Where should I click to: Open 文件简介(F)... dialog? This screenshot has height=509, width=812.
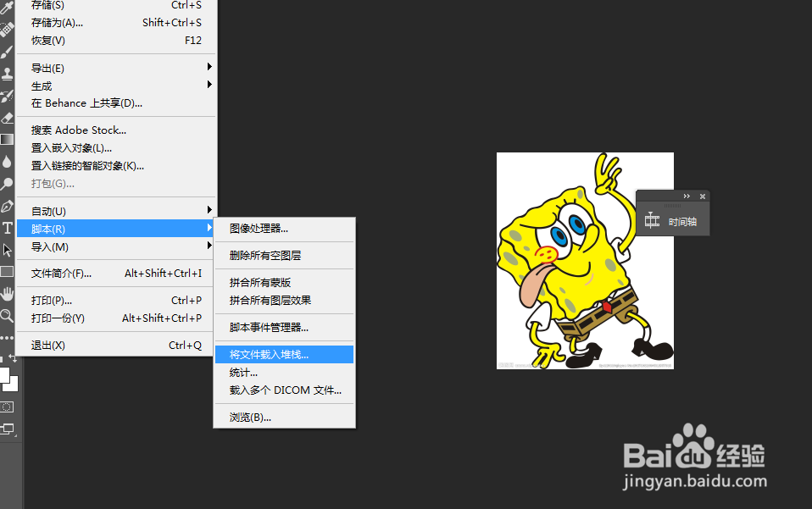click(x=116, y=273)
